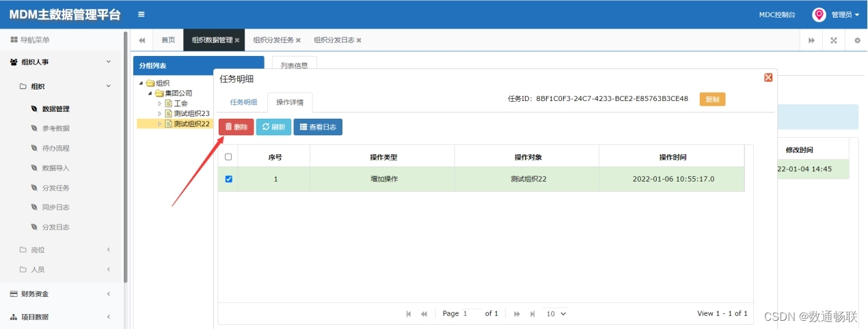
Task: Sort by 操作类型 column header
Action: [382, 157]
